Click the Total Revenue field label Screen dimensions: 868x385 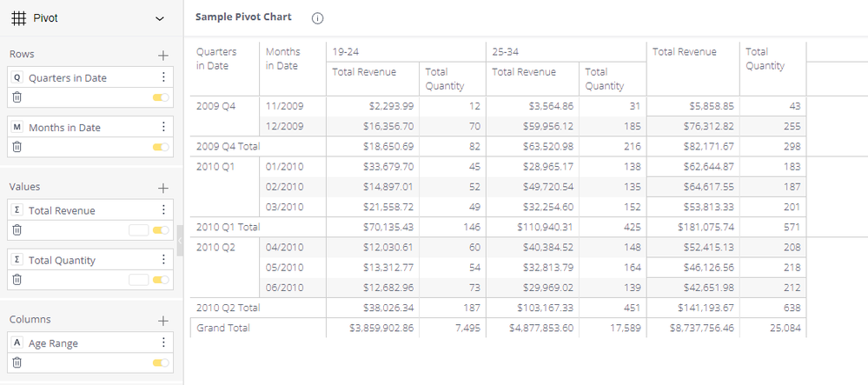(x=62, y=210)
